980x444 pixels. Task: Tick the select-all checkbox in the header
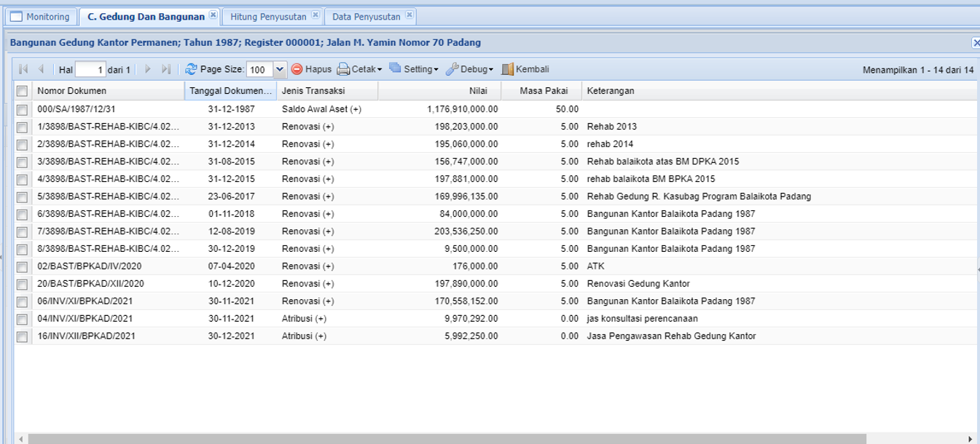coord(23,91)
